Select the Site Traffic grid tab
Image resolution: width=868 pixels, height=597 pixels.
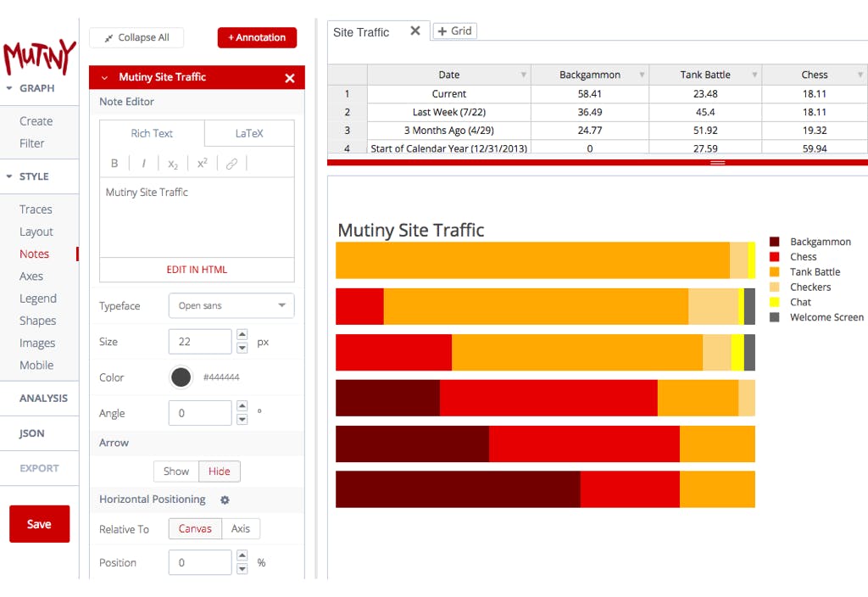tap(361, 32)
